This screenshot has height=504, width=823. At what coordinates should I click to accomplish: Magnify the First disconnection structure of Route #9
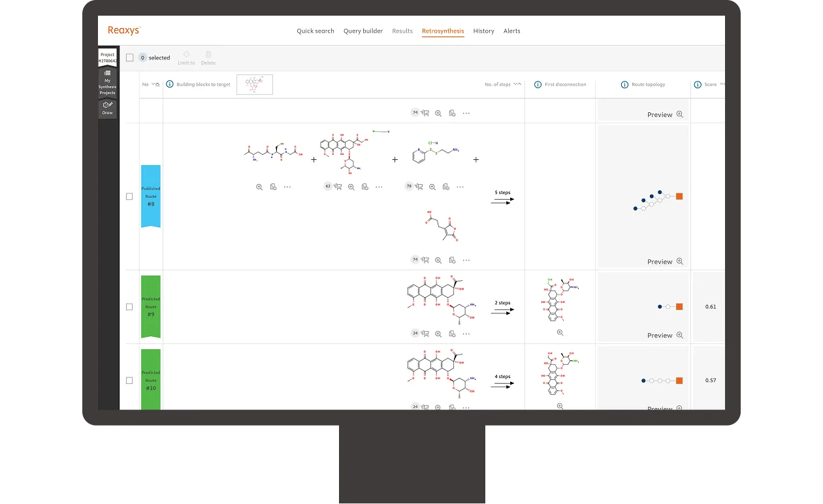click(559, 332)
